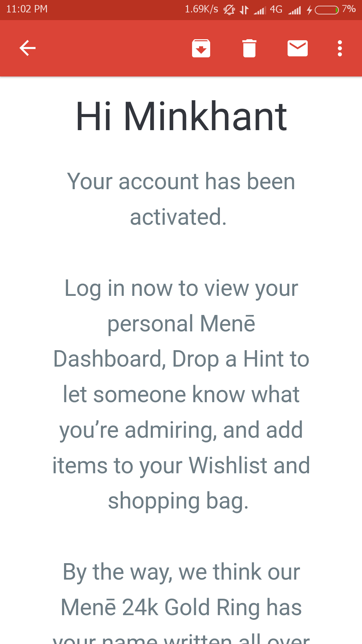The image size is (362, 644).
Task: Tap the "Your account has been activated" text
Action: tap(181, 199)
